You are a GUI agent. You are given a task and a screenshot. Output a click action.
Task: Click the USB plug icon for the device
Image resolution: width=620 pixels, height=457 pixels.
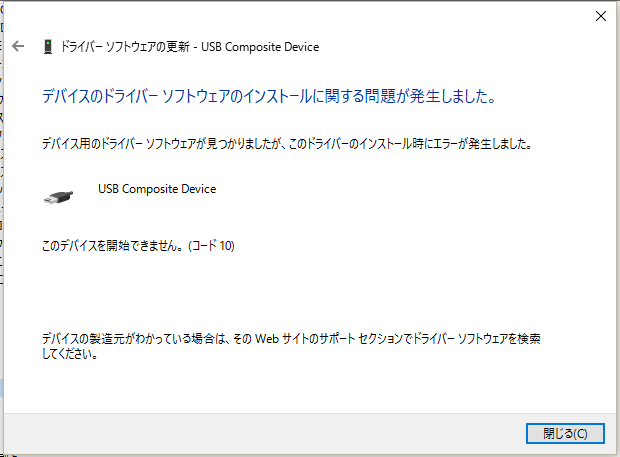tap(59, 197)
